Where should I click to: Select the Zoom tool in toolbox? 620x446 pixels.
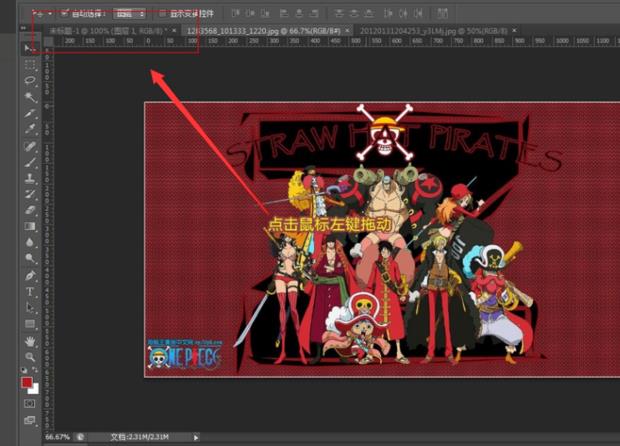click(30, 356)
